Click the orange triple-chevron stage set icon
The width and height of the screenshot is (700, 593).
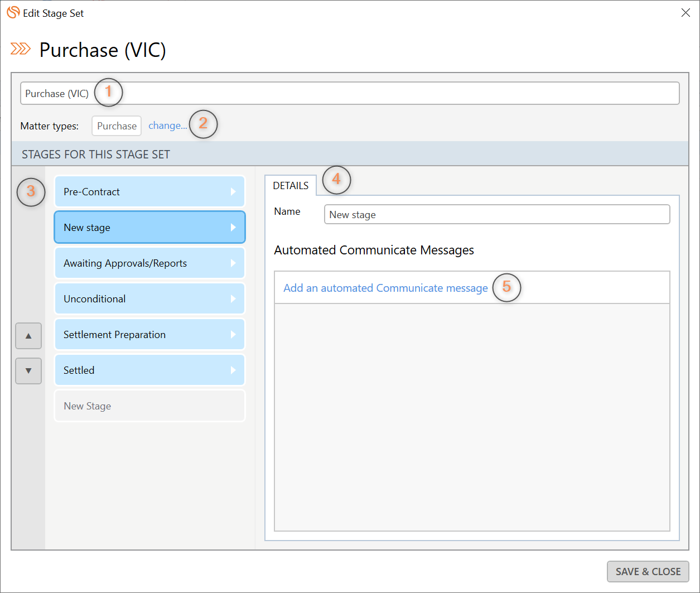point(21,49)
